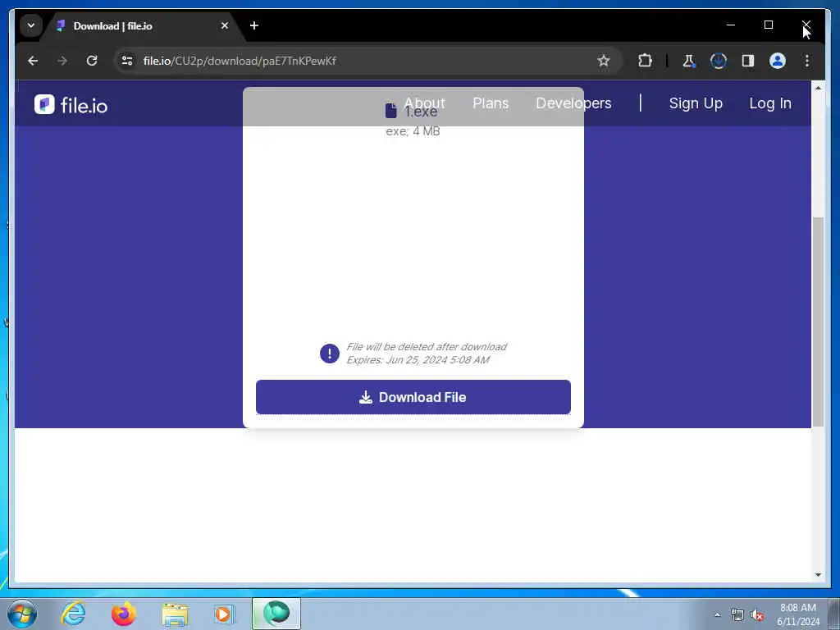The image size is (840, 630).
Task: View site information icon in address bar
Action: pos(127,61)
